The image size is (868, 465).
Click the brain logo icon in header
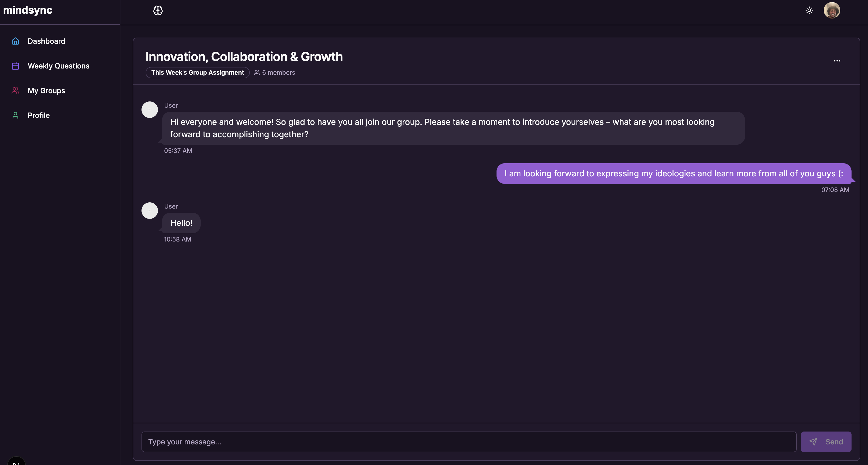pos(158,11)
